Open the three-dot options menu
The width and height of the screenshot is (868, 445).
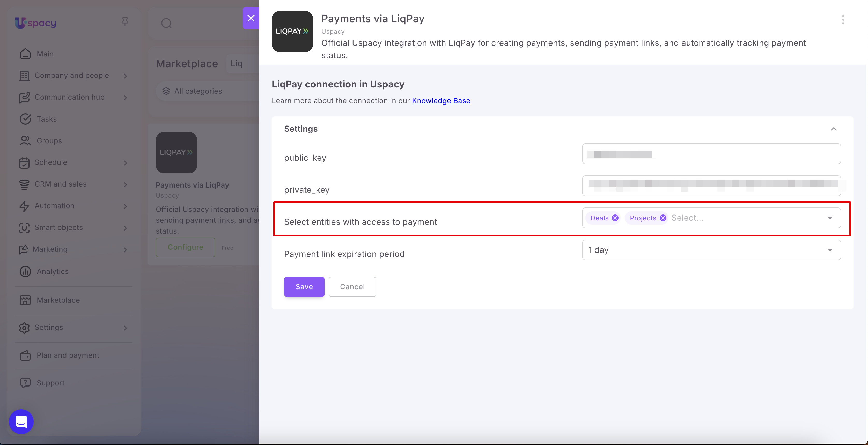(x=843, y=20)
